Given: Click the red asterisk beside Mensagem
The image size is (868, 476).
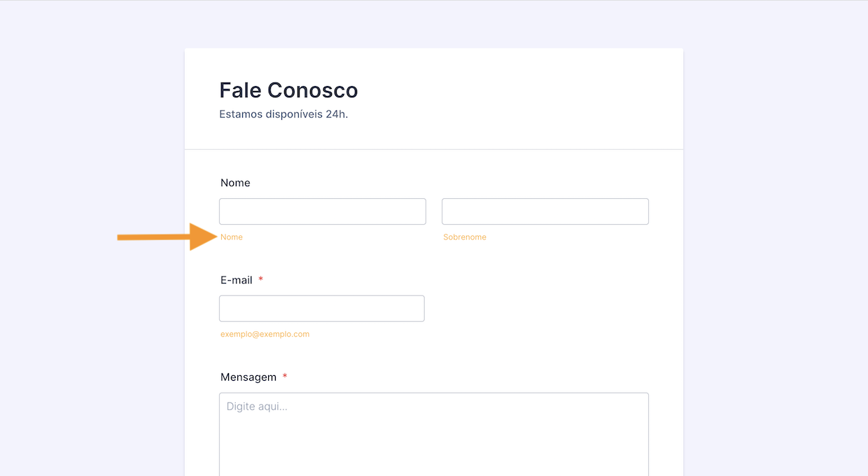Looking at the screenshot, I should (285, 377).
